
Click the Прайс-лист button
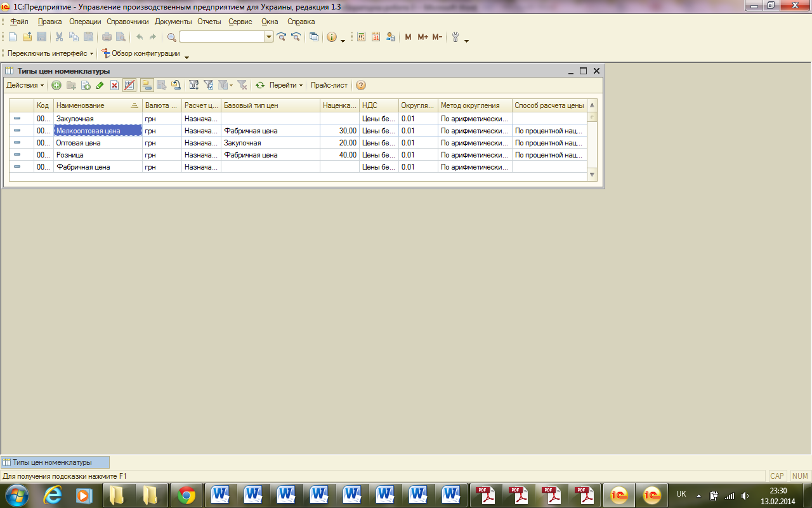pyautogui.click(x=329, y=85)
